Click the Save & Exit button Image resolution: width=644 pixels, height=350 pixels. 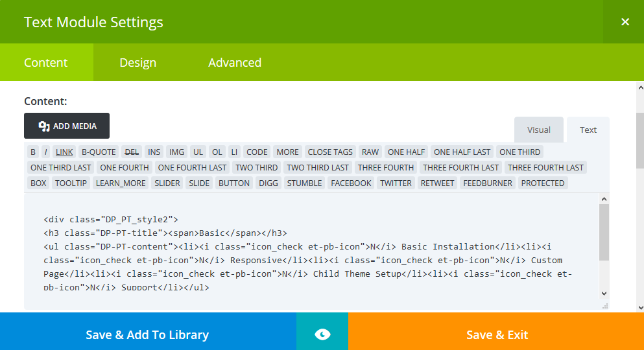click(496, 334)
